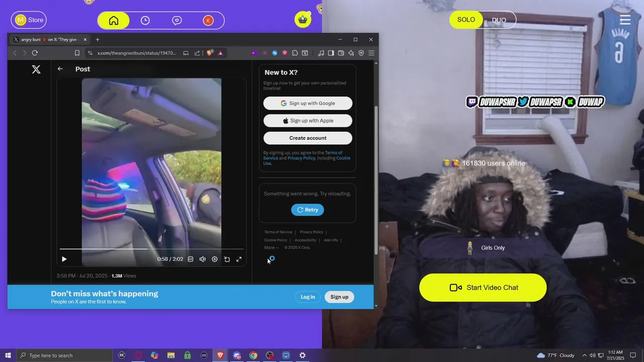Show hidden system tray icons
This screenshot has height=362, width=644.
click(x=584, y=355)
